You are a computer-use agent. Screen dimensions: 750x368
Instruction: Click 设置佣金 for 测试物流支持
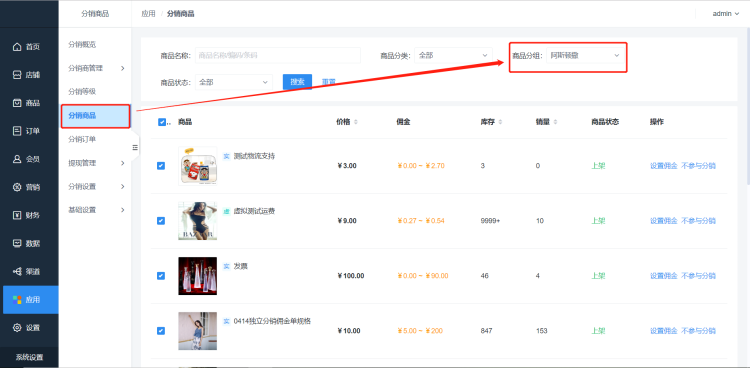pyautogui.click(x=663, y=166)
